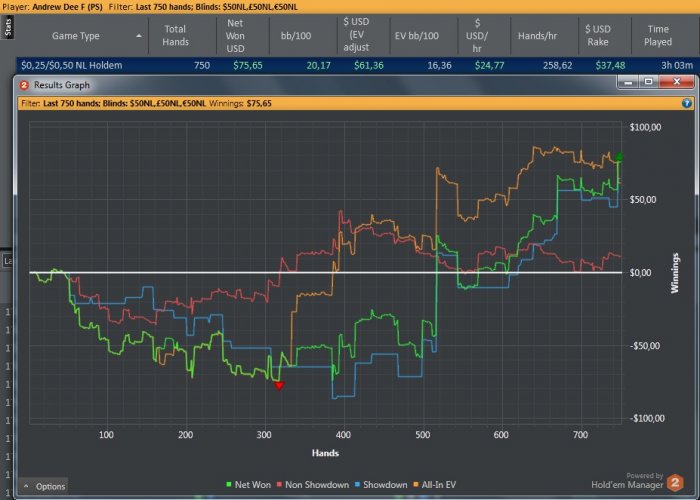Toggle the All-In EV legend series

click(x=434, y=485)
